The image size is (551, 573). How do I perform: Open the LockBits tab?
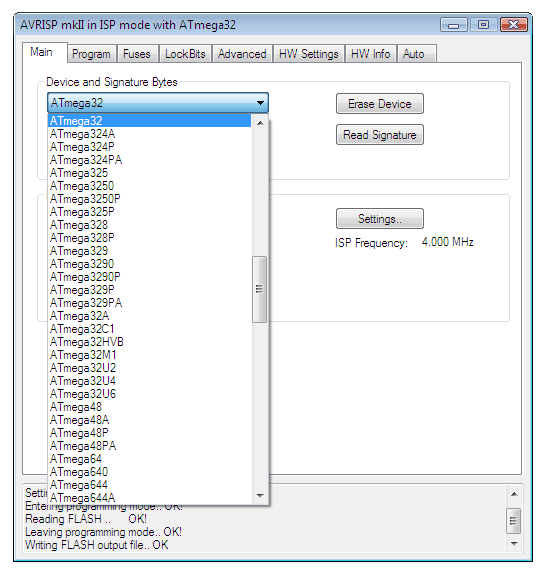point(185,54)
